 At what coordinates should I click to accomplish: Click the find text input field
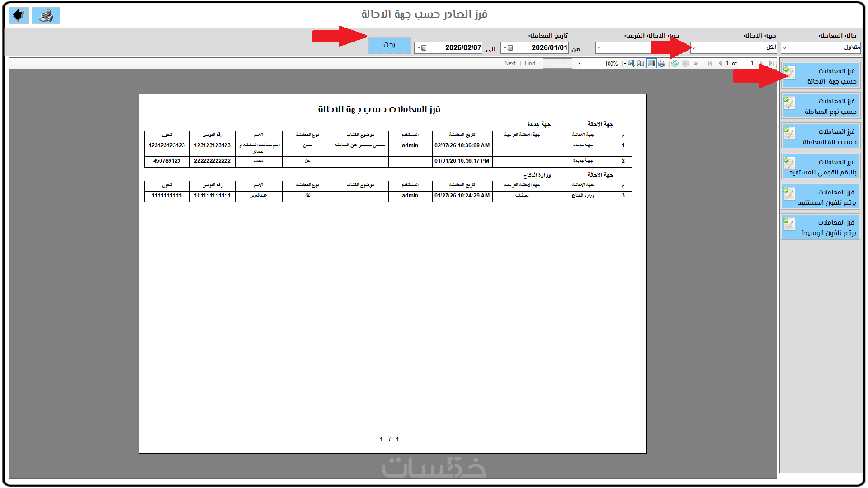coord(557,64)
